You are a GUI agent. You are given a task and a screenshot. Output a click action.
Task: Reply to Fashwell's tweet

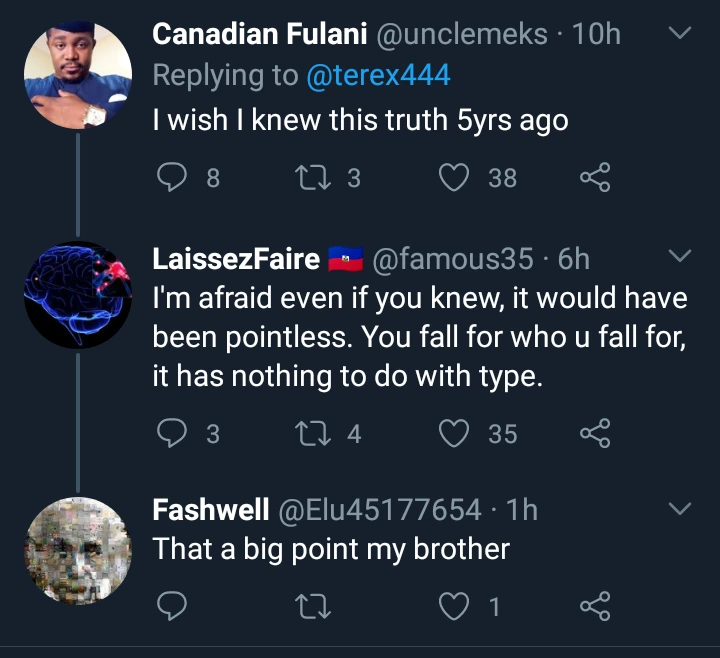coord(174,605)
